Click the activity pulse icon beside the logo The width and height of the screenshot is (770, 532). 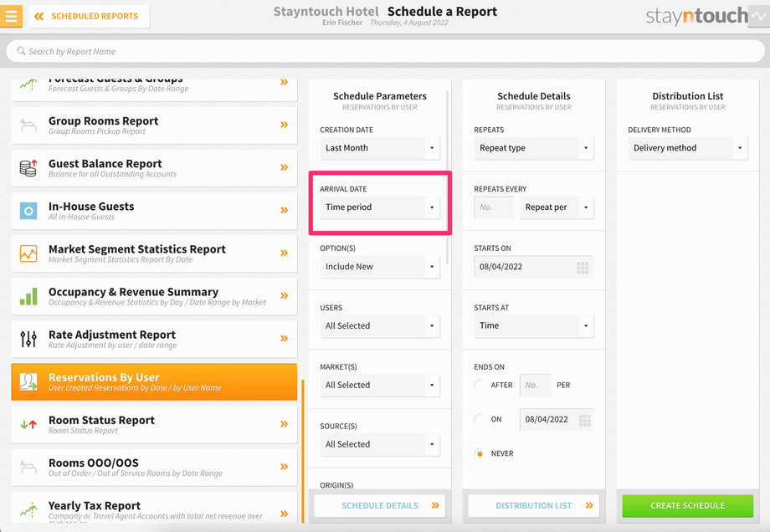[x=759, y=16]
